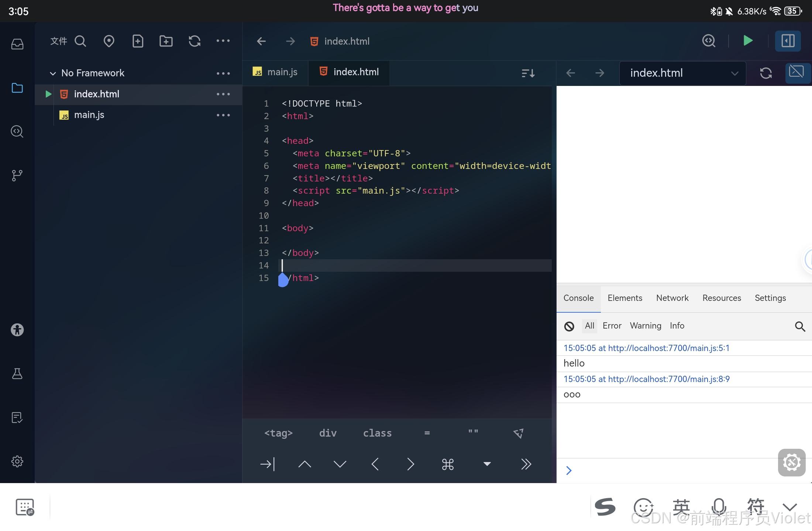
Task: Collapse the No Framework tree
Action: [x=53, y=73]
